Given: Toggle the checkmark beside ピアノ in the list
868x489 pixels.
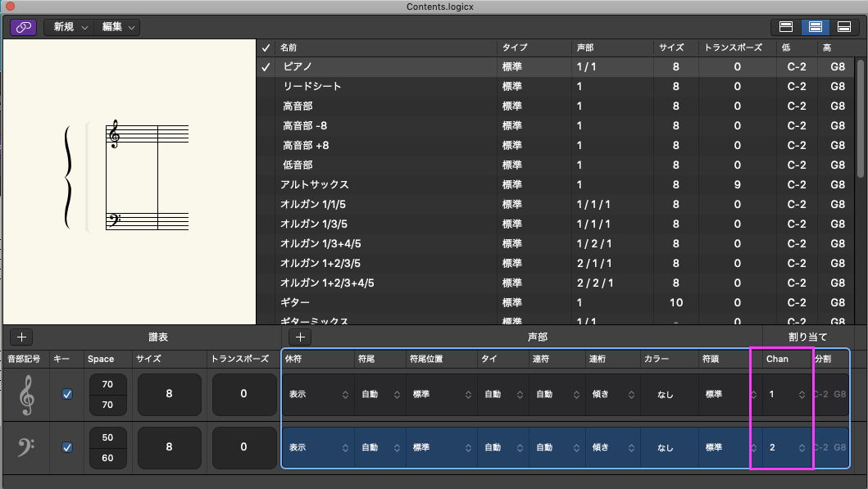Looking at the screenshot, I should 266,67.
